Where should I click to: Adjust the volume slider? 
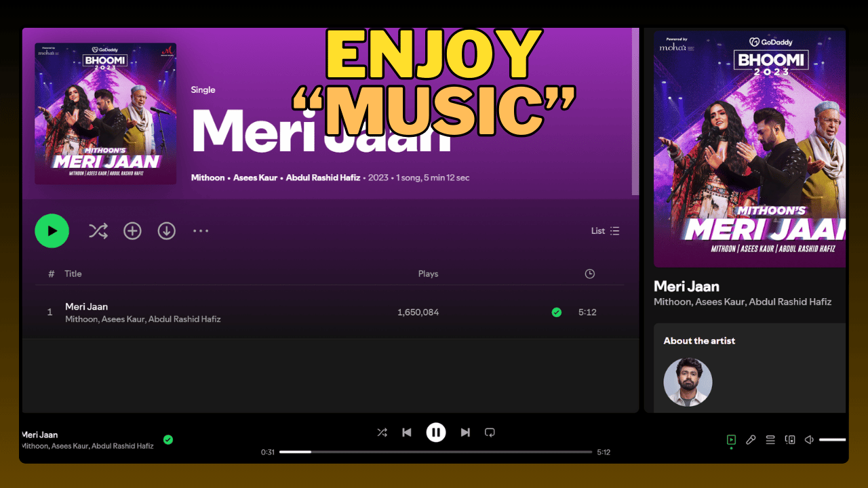point(832,440)
